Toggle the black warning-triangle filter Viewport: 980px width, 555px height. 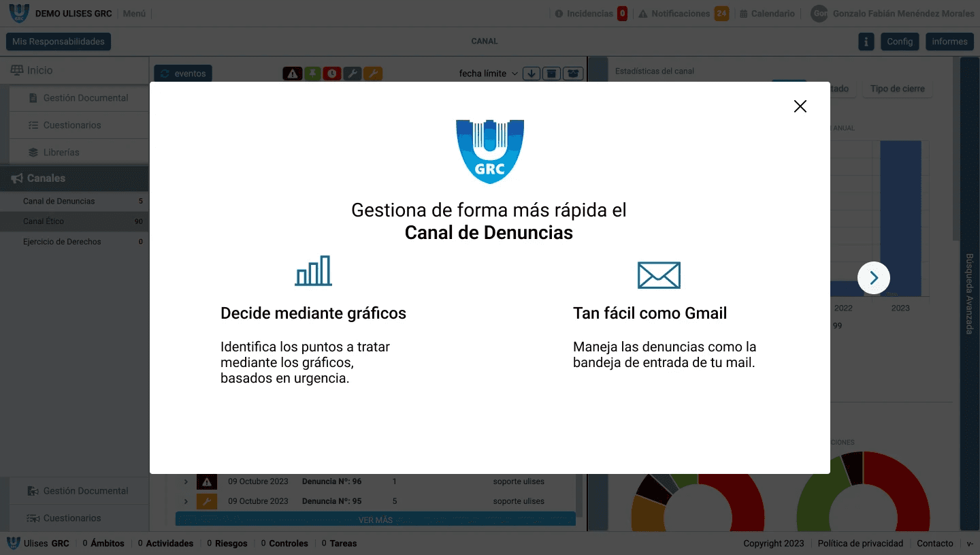pos(293,74)
